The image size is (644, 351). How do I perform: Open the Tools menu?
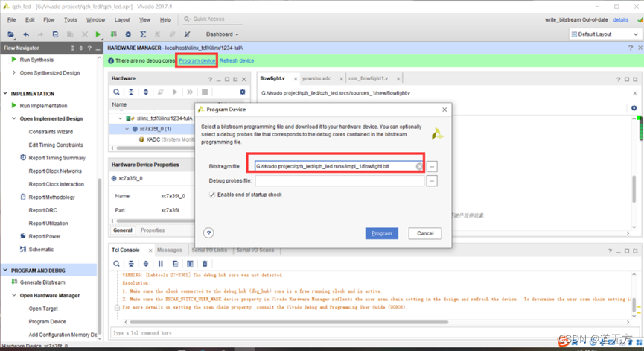(x=70, y=19)
